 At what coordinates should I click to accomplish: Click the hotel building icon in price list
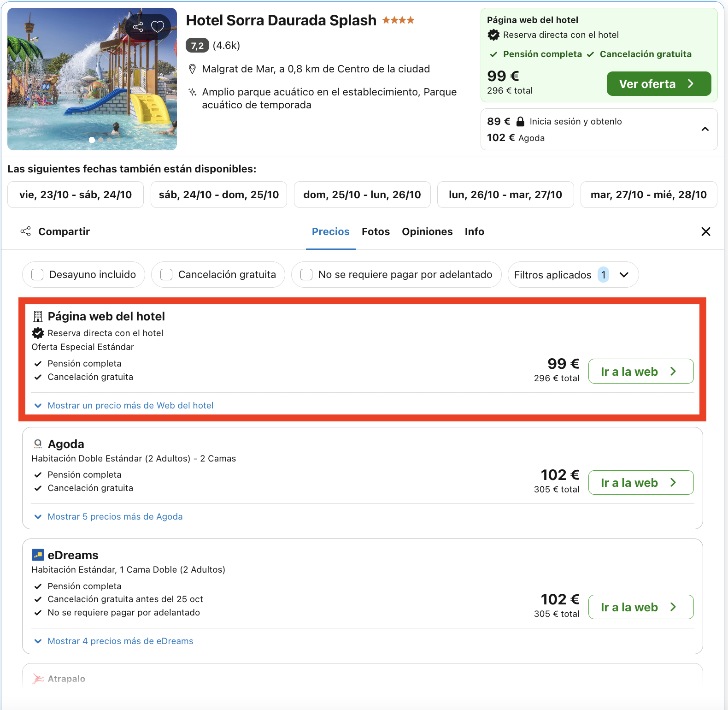pyautogui.click(x=38, y=316)
